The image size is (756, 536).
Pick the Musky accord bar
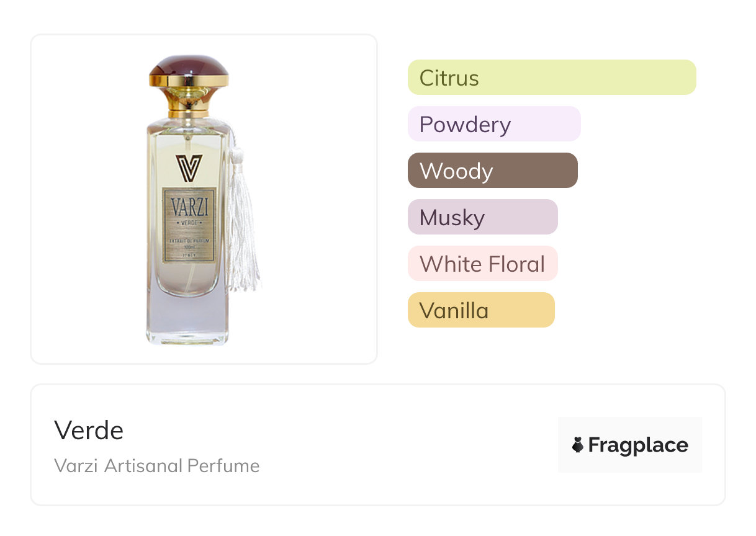click(x=482, y=217)
